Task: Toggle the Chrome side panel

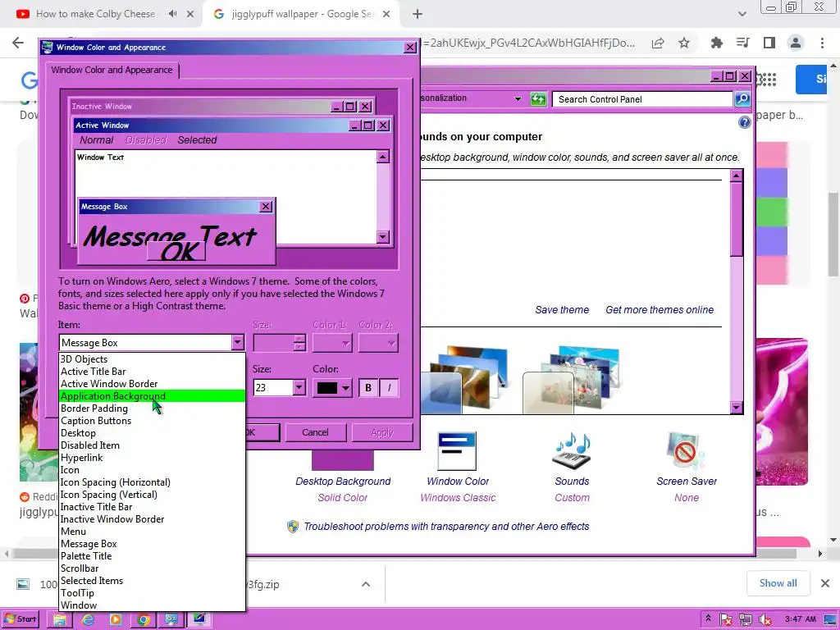Action: click(x=769, y=43)
